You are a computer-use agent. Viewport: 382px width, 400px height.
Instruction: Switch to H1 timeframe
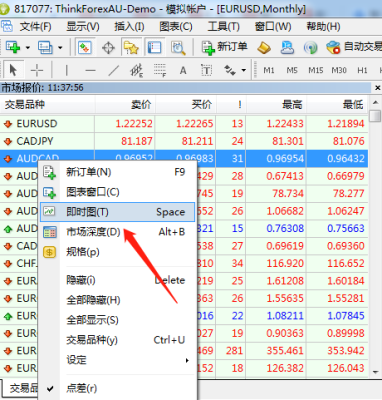[362, 70]
